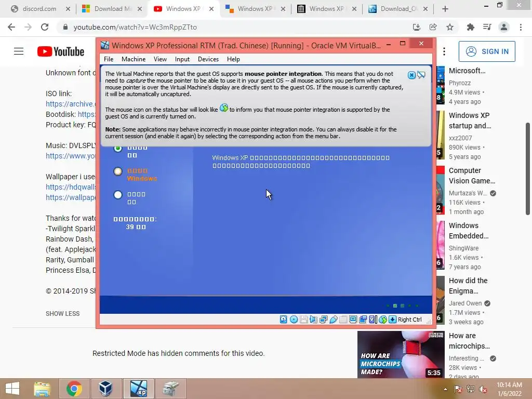Open the media controls icon in Chrome toolbar
This screenshot has width=532, height=399.
coord(487,27)
